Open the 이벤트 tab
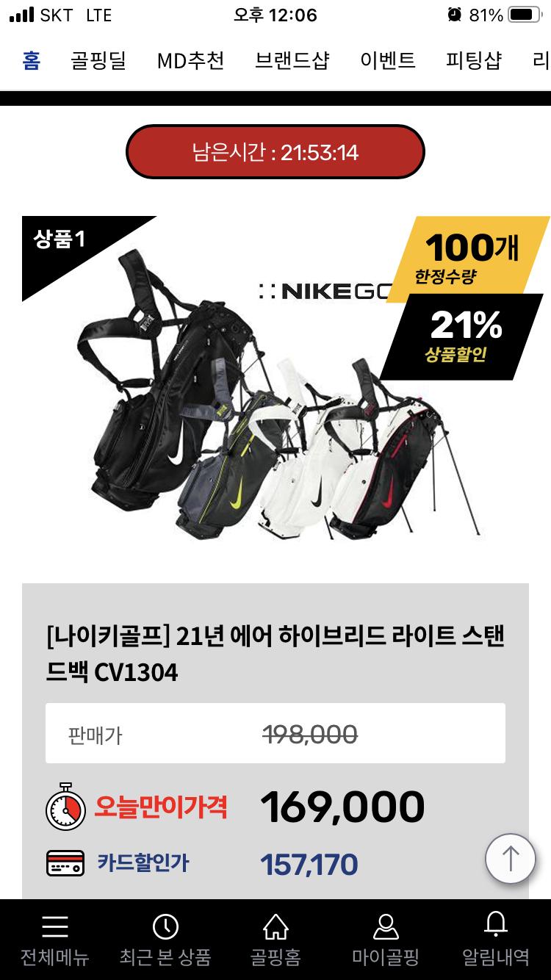Image resolution: width=551 pixels, height=980 pixels. pos(388,60)
